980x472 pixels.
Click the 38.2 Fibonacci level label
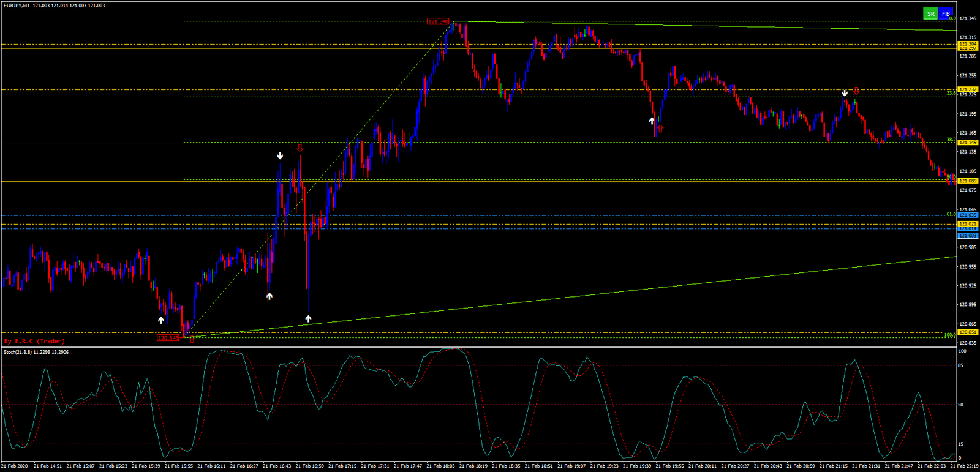951,140
